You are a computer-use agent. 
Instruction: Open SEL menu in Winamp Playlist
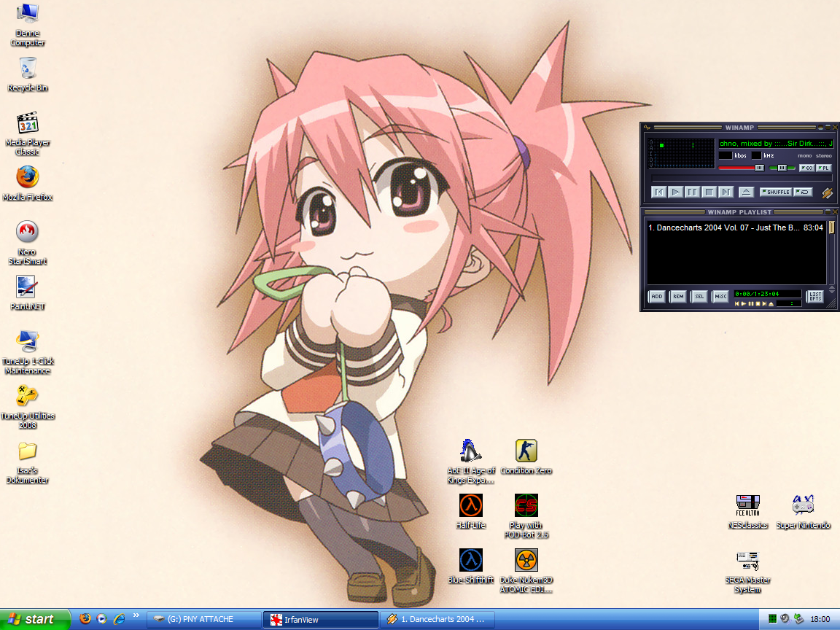tap(699, 297)
